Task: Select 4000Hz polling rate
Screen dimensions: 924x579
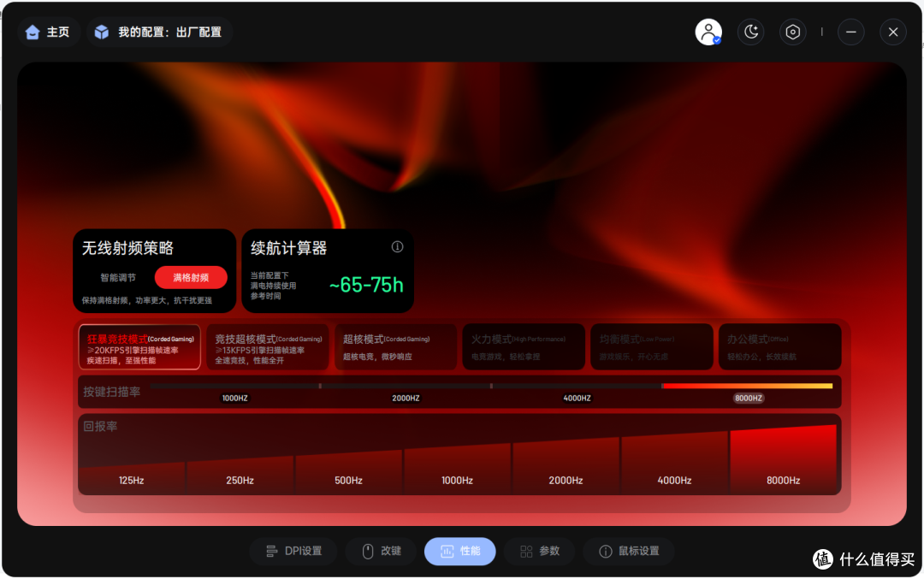Action: pos(675,463)
